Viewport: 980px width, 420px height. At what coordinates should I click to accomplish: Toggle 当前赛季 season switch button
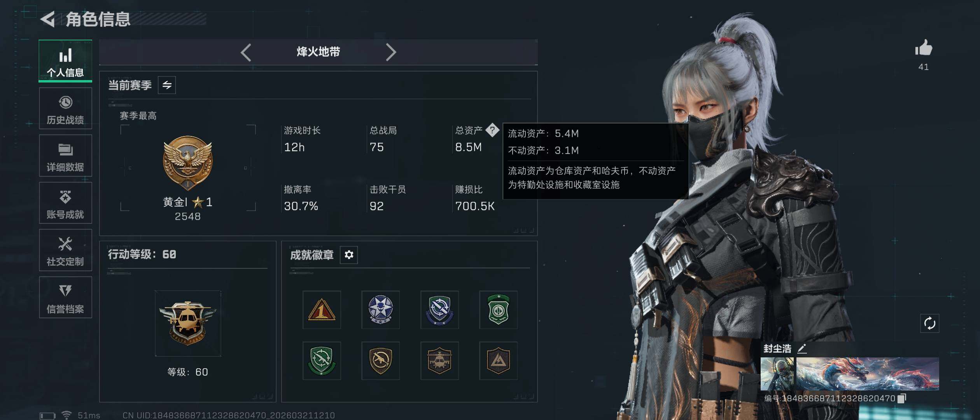(x=167, y=85)
